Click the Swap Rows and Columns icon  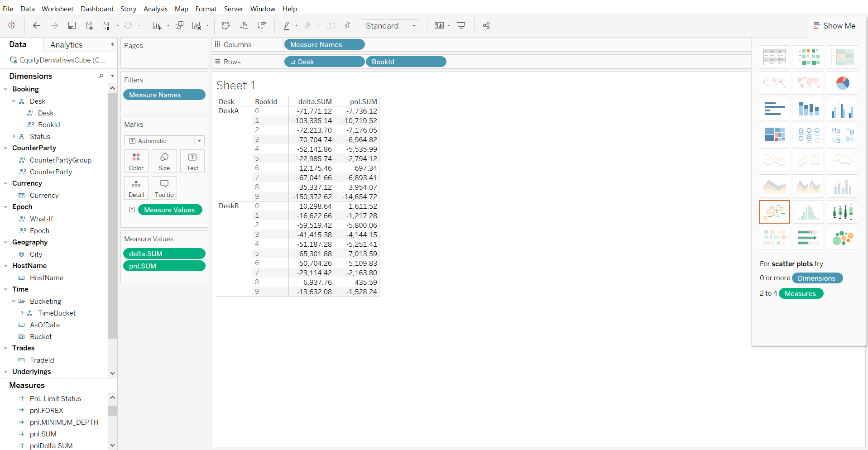point(225,25)
